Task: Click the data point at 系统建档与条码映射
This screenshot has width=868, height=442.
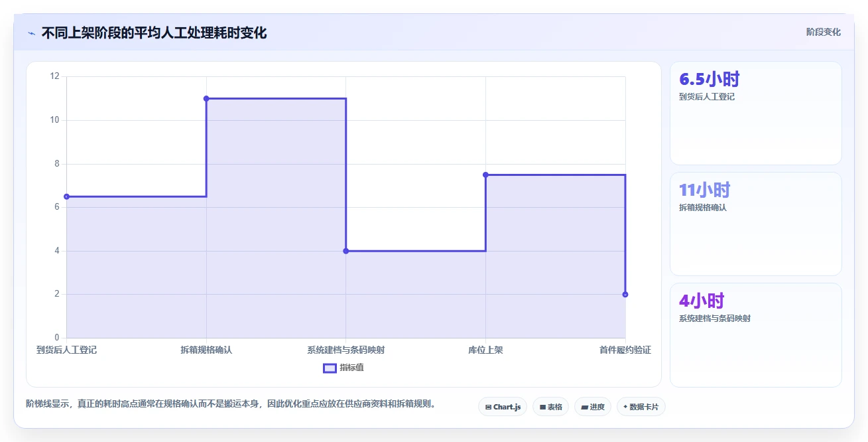Action: click(346, 251)
